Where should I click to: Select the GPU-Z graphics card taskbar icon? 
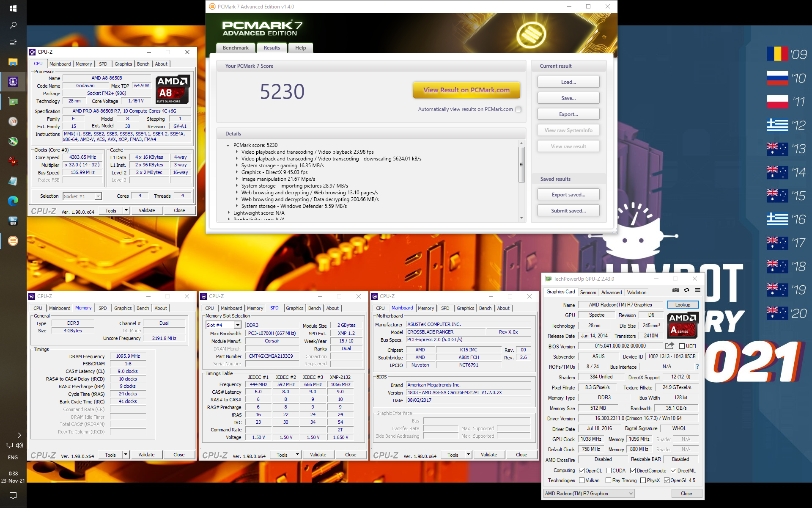point(13,102)
